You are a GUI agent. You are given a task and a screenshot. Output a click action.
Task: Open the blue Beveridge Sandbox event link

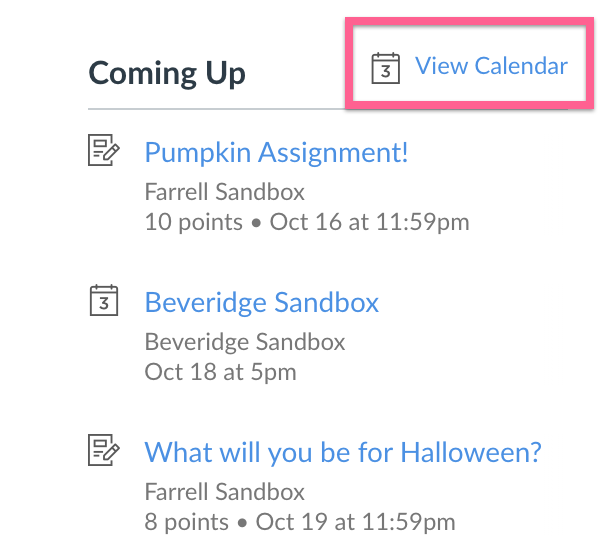262,302
